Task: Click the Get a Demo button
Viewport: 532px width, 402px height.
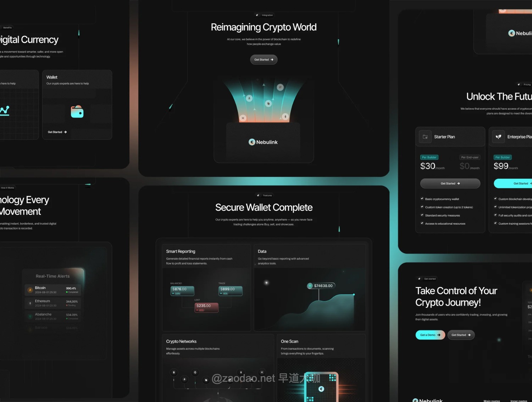Action: pos(430,335)
